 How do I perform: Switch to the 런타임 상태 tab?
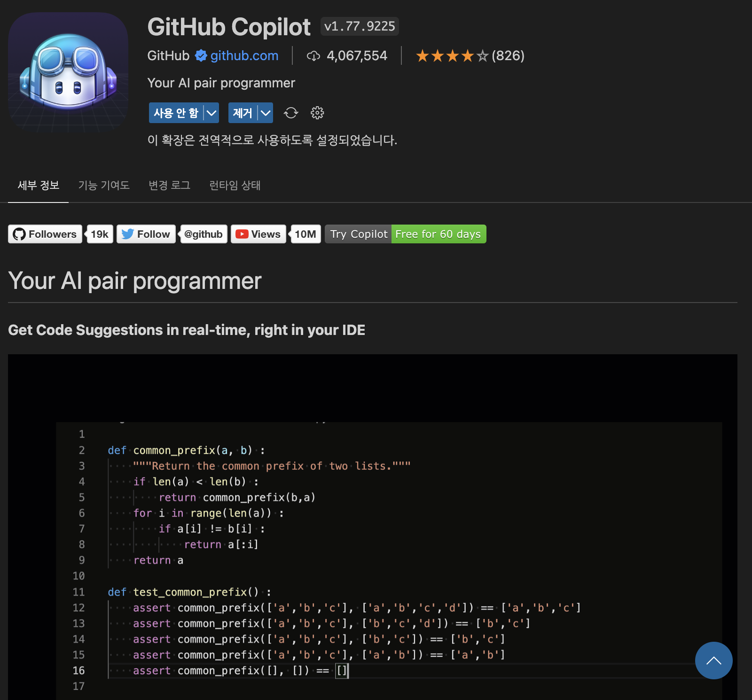(235, 185)
